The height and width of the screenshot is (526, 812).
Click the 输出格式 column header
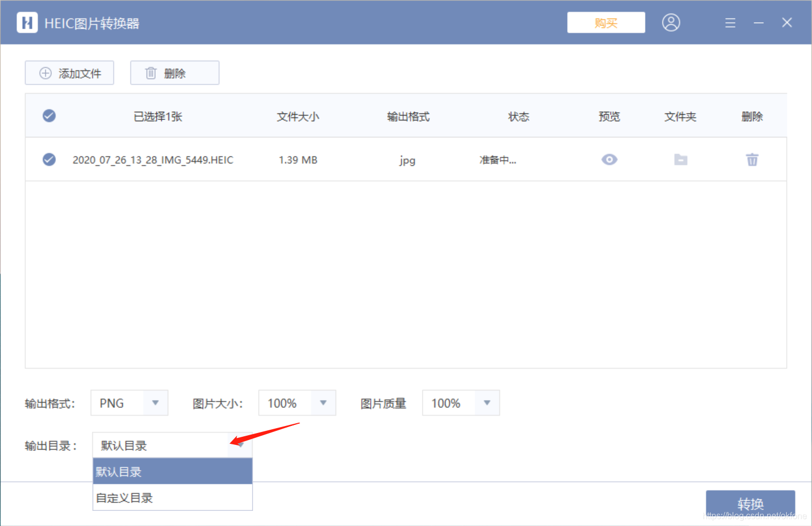408,117
